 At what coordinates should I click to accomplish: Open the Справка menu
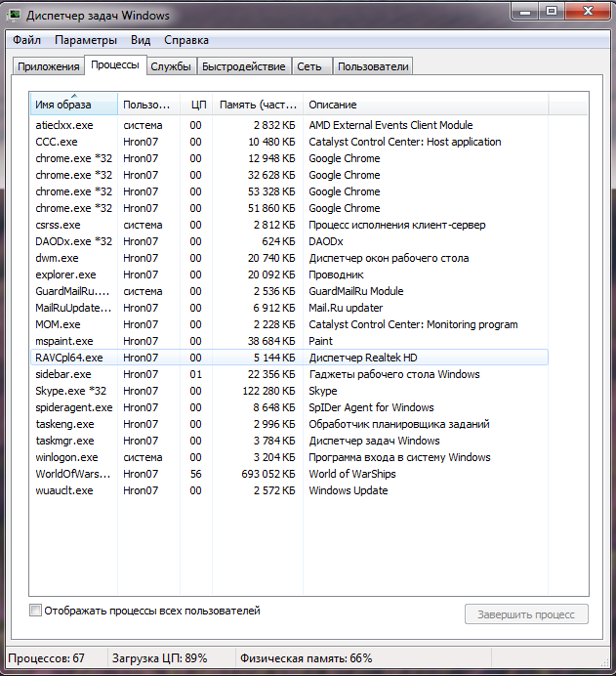186,40
